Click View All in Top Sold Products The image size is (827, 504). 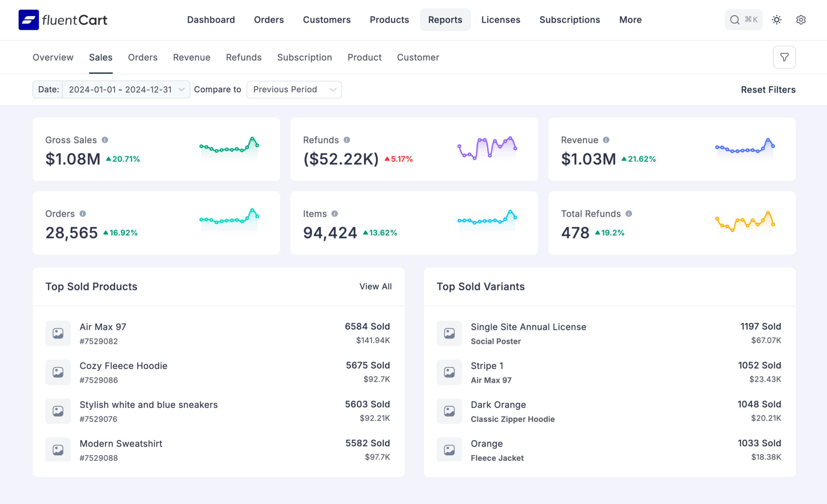coord(375,286)
